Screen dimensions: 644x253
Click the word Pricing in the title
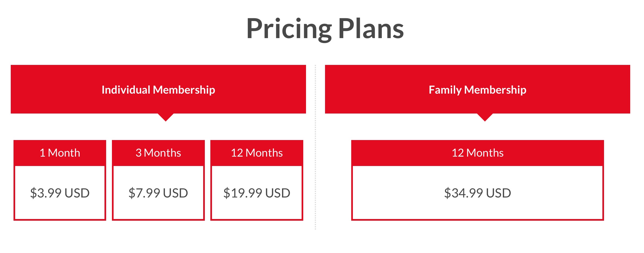tap(289, 29)
